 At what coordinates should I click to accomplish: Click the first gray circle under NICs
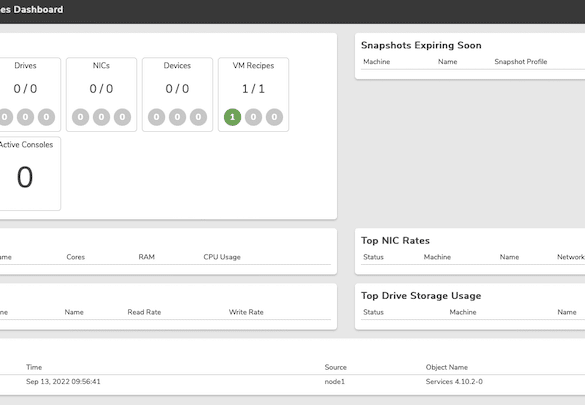81,117
